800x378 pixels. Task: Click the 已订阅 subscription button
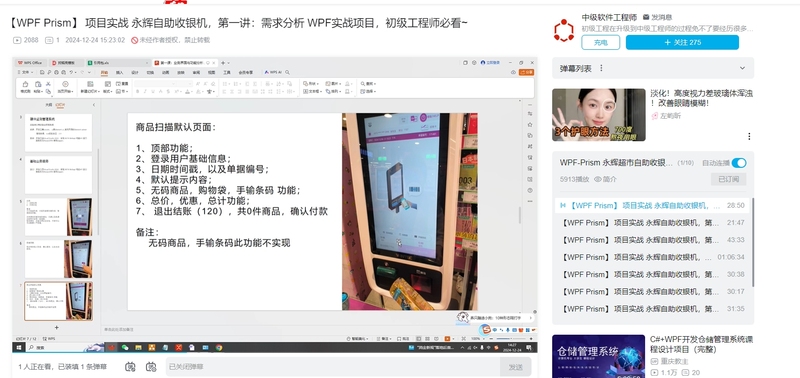click(729, 179)
